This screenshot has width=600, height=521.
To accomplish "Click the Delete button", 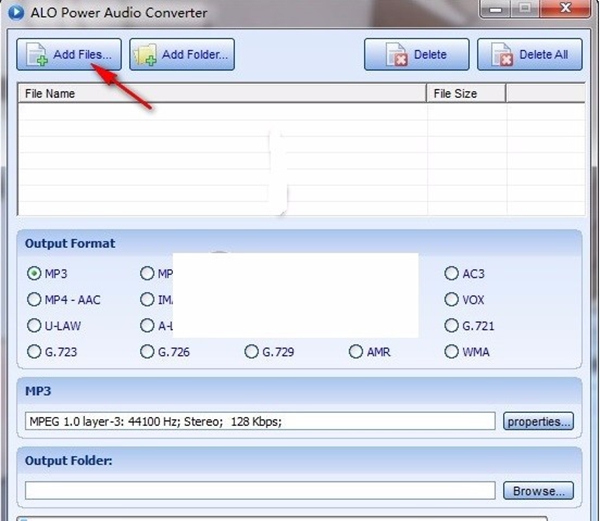I will pos(417,54).
